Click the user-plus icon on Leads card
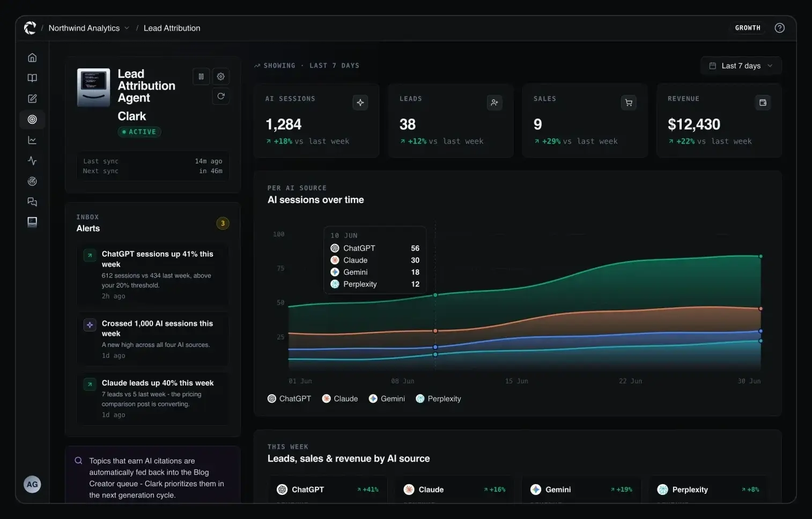The width and height of the screenshot is (812, 519). click(494, 102)
